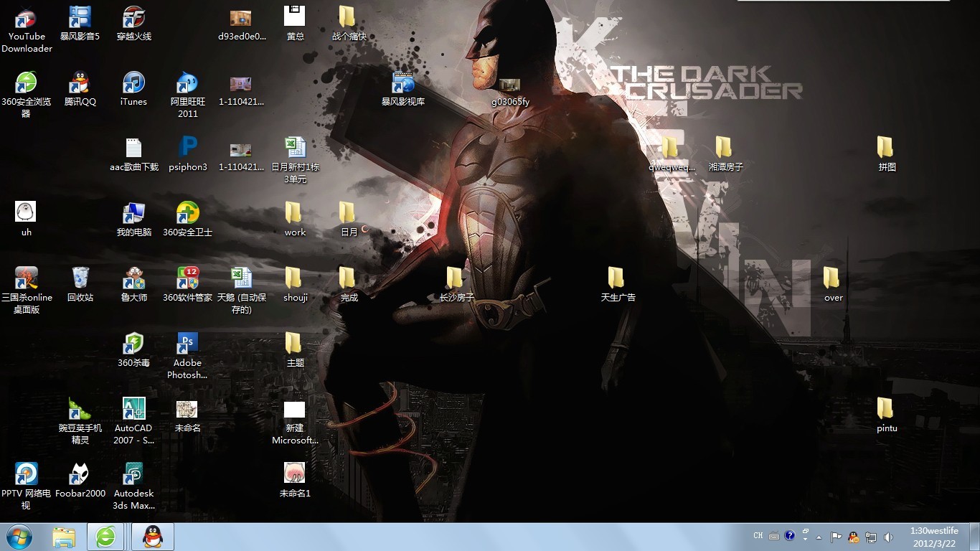The image size is (980, 551).
Task: Select the 未命名1 image file
Action: tap(295, 481)
